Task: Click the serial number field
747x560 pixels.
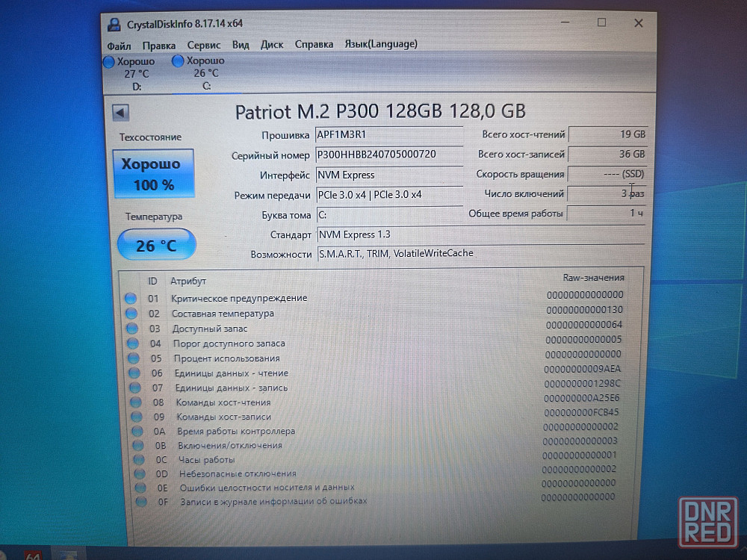Action: (x=388, y=155)
